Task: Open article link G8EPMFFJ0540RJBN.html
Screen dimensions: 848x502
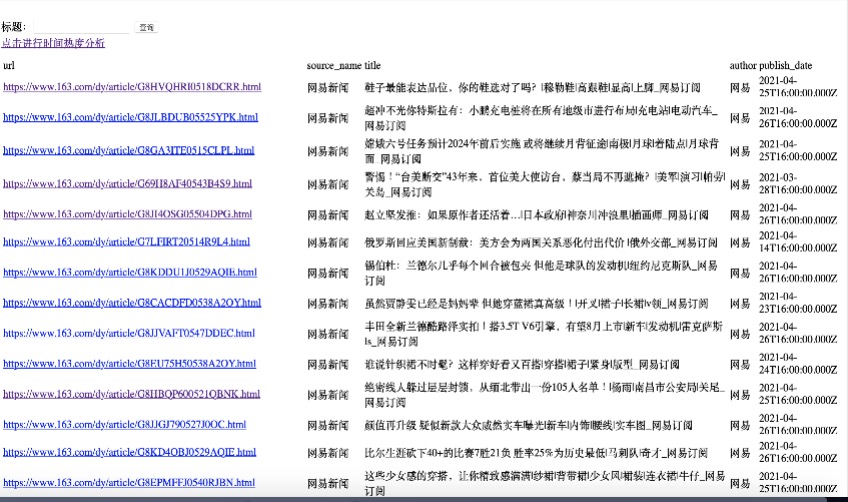Action: tap(129, 483)
